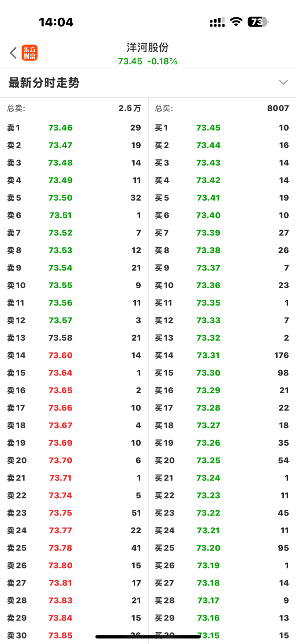Select 买2 price 73.44

[x=209, y=145]
